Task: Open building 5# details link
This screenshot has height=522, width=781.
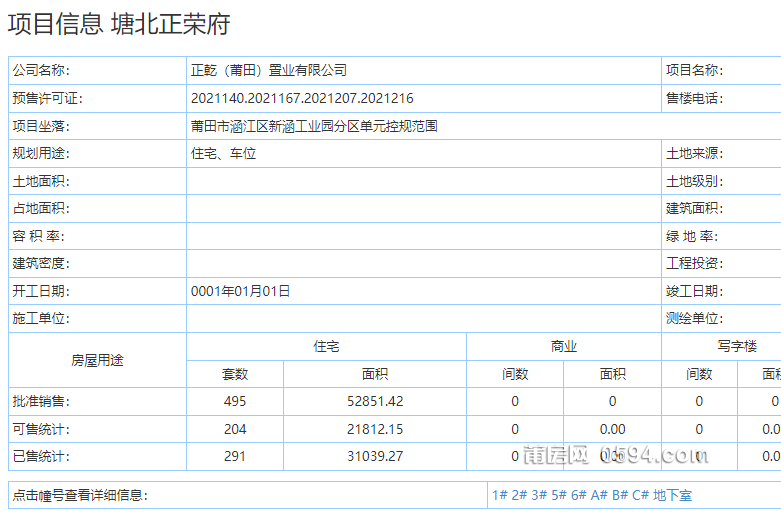Action: (x=559, y=495)
